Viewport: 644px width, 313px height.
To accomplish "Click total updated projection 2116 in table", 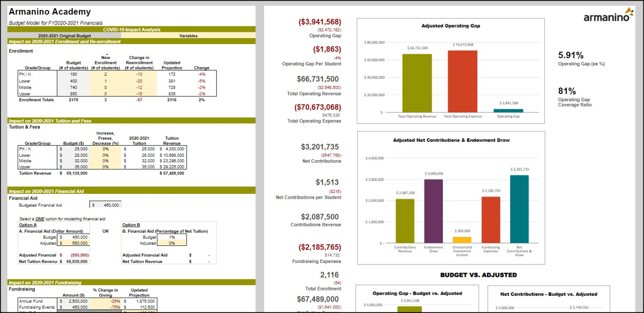I will click(172, 100).
